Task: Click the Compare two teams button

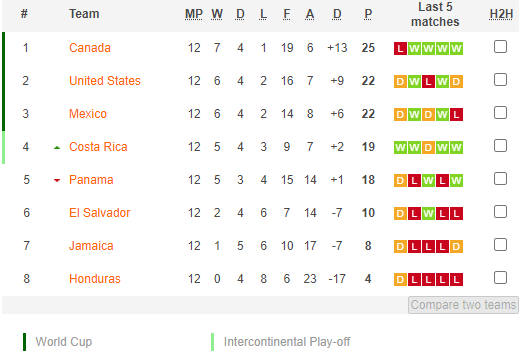Action: click(463, 305)
